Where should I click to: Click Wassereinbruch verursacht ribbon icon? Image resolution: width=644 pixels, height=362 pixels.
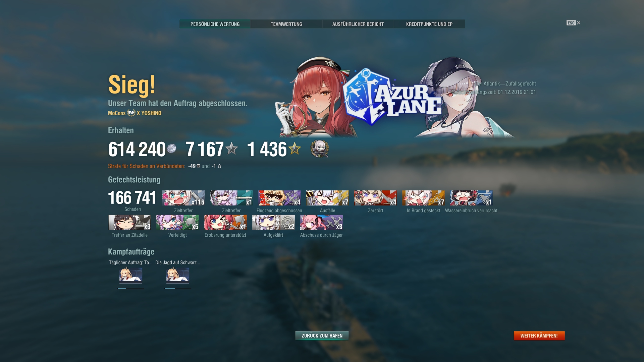pyautogui.click(x=471, y=198)
